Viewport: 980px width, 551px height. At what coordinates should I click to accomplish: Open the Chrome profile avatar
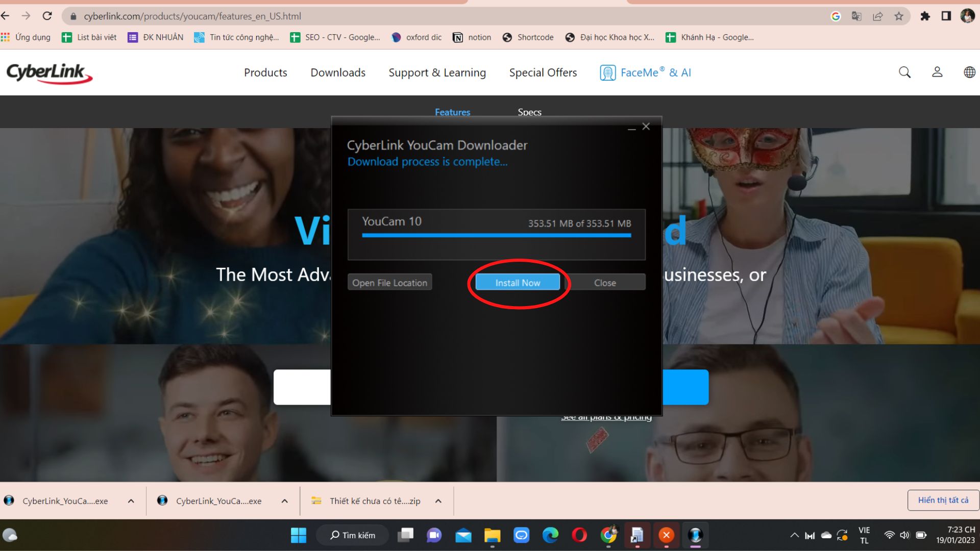(x=967, y=16)
